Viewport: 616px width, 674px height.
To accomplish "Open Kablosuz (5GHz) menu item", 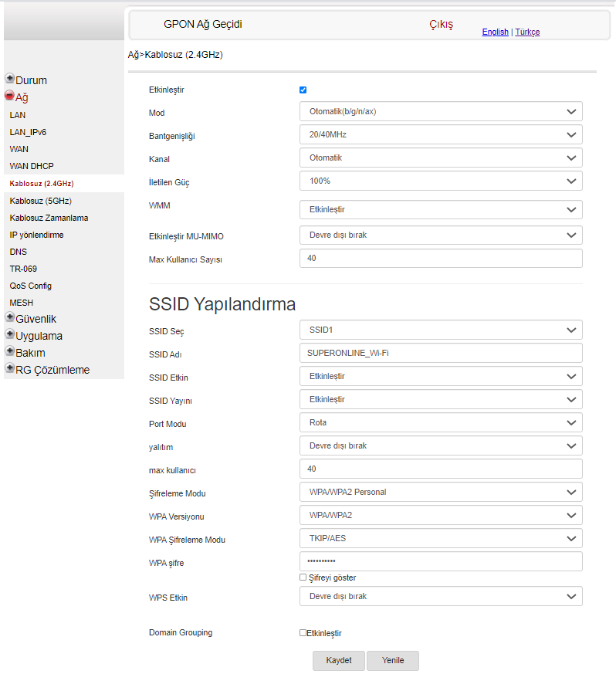I will [41, 201].
